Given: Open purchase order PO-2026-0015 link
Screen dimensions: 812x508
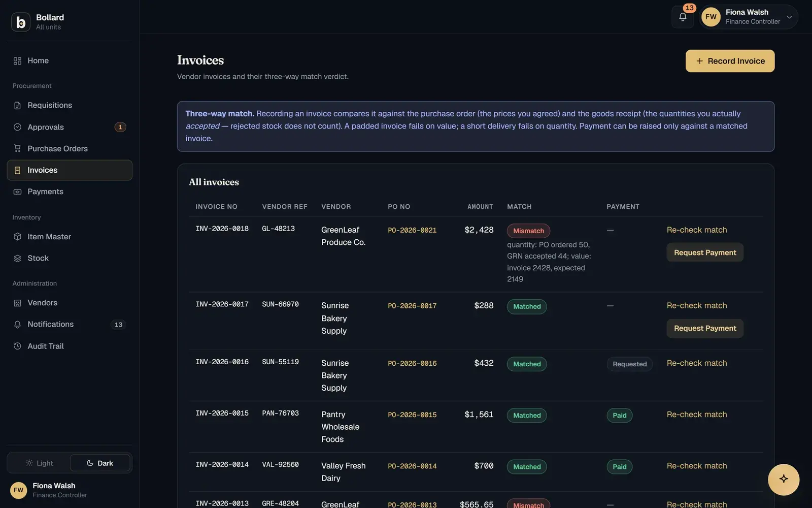Looking at the screenshot, I should point(412,415).
